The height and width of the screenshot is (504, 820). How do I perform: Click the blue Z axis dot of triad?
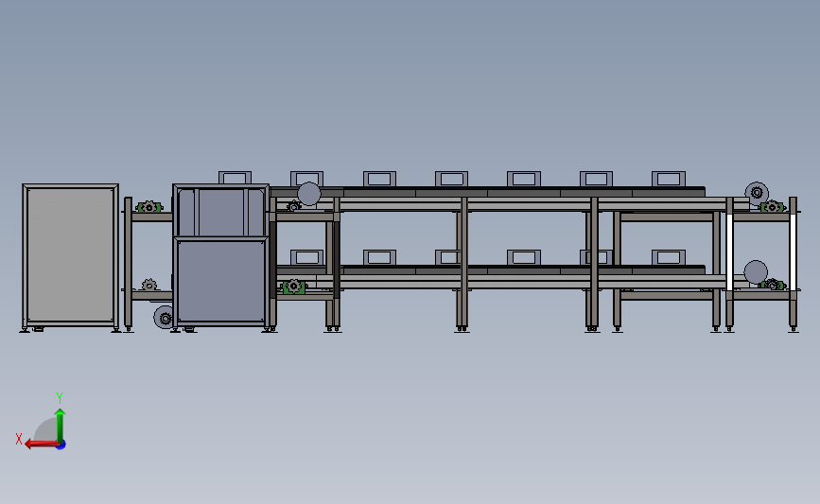coord(61,445)
